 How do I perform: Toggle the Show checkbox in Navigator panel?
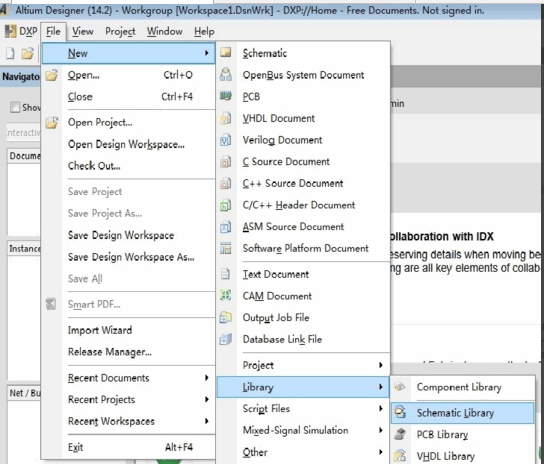15,107
